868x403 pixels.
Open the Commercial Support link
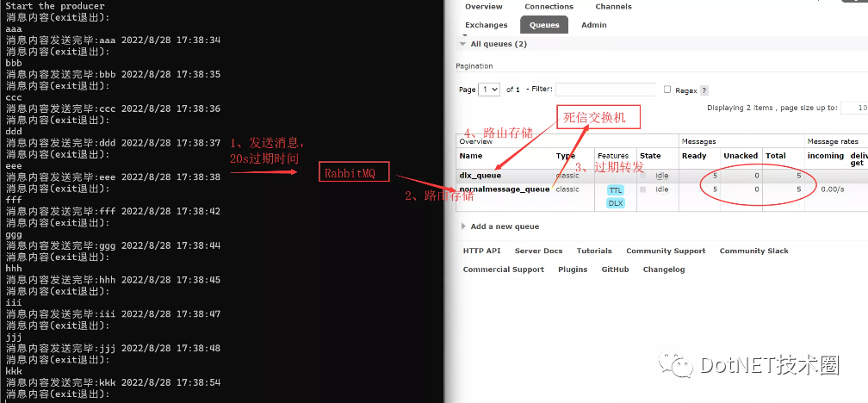click(x=503, y=270)
